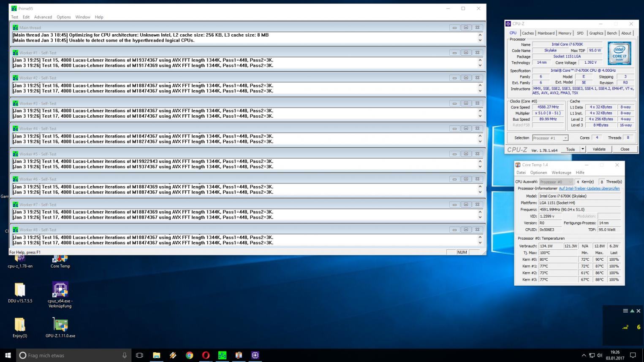This screenshot has width=644, height=362.
Task: Open Opera browser from the taskbar
Action: (206, 355)
